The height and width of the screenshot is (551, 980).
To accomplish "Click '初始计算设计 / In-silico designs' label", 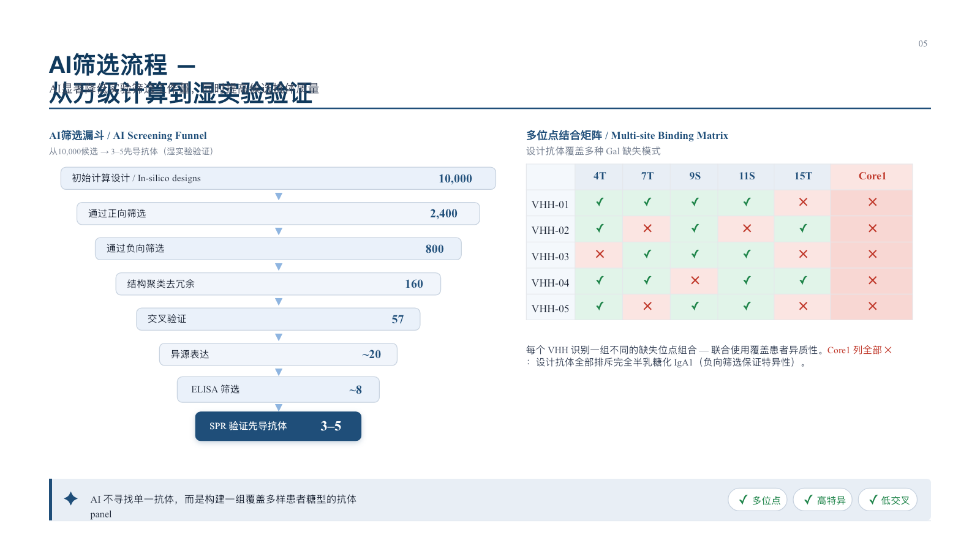I will tap(137, 178).
